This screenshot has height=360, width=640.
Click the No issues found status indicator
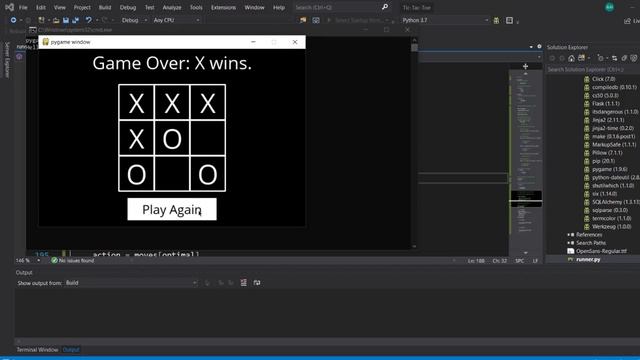click(73, 260)
